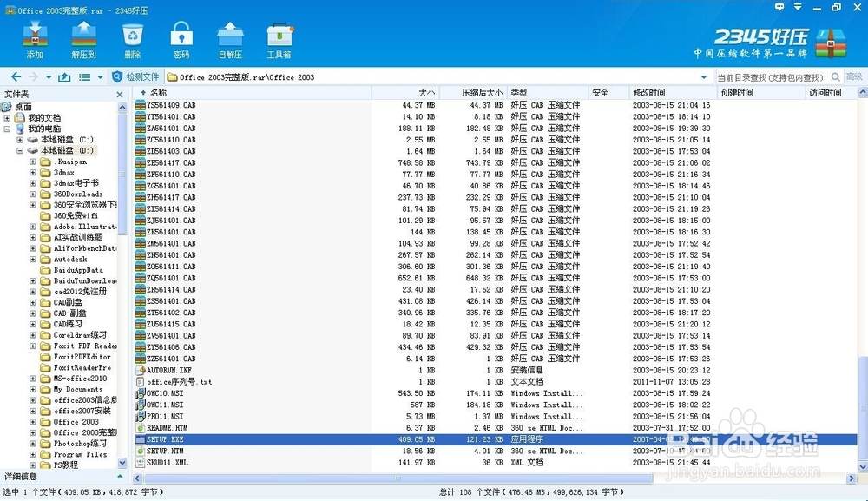This screenshot has width=868, height=501.
Task: Sort by the 压缩后大小 column header
Action: coord(471,92)
